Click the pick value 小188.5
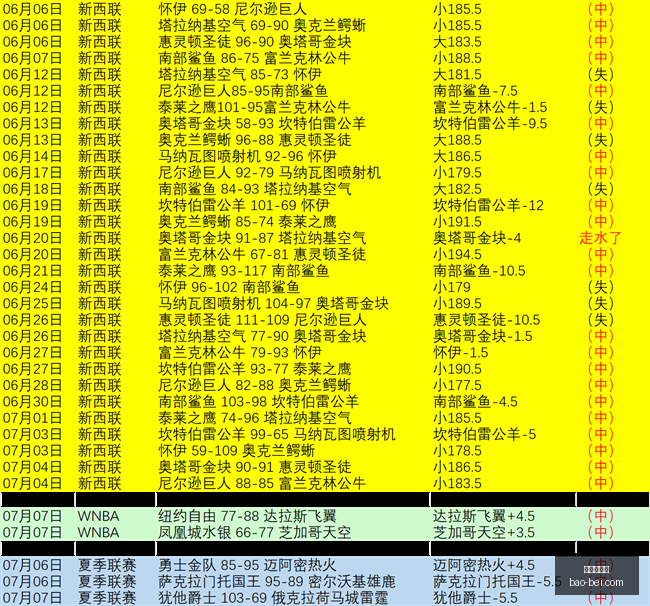 coord(457,58)
